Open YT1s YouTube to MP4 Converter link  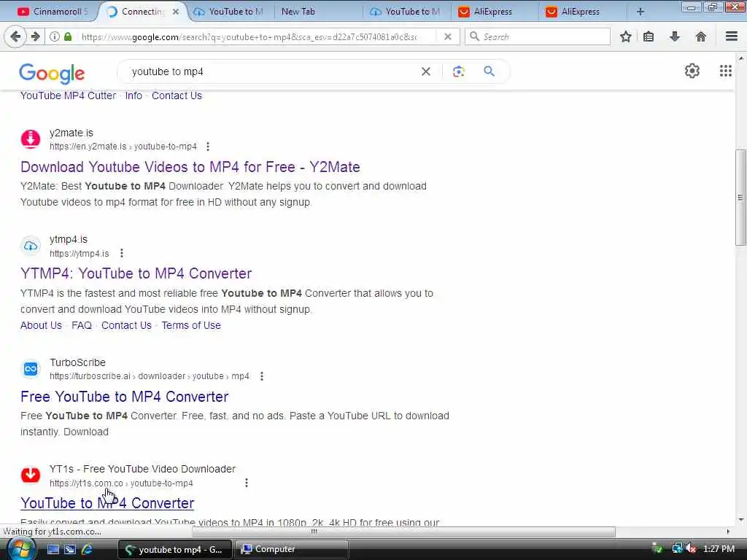[x=107, y=503]
